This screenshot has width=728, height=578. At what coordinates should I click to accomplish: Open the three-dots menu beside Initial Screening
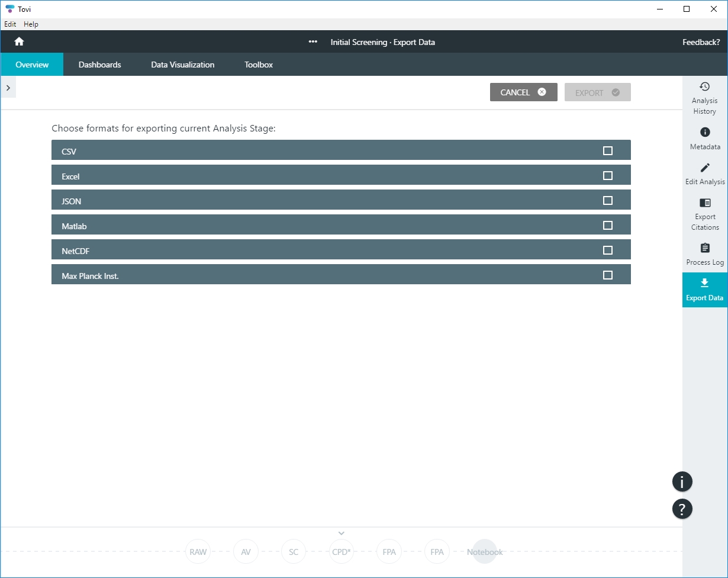[x=313, y=42]
